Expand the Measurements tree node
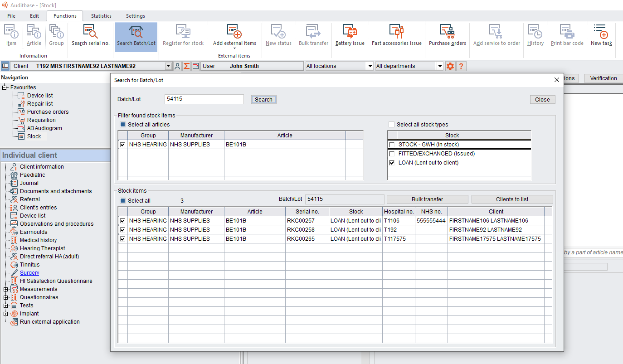Screen dimensions: 623x364 (5, 289)
